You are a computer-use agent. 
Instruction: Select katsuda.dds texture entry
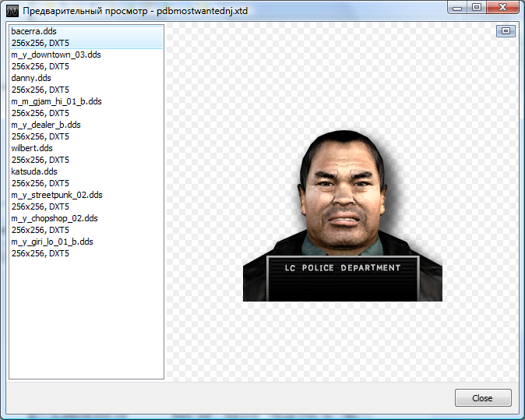point(86,178)
